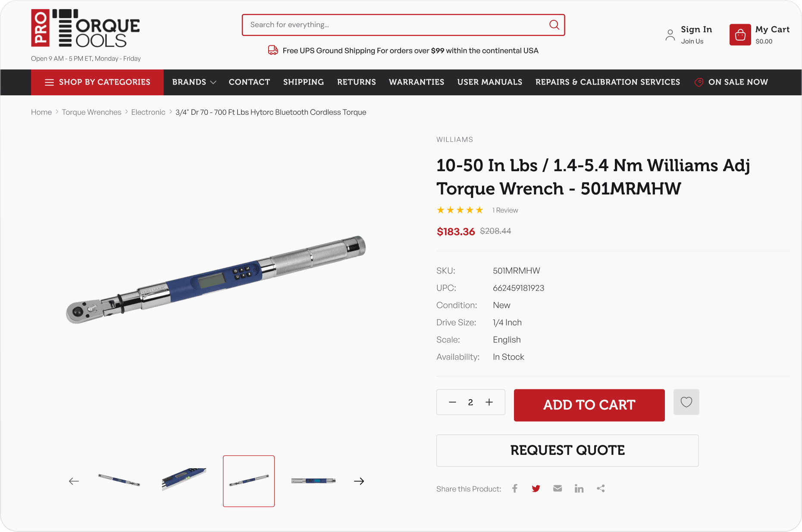This screenshot has width=802, height=532.
Task: Go to Repairs & Calibration Services
Action: click(608, 82)
